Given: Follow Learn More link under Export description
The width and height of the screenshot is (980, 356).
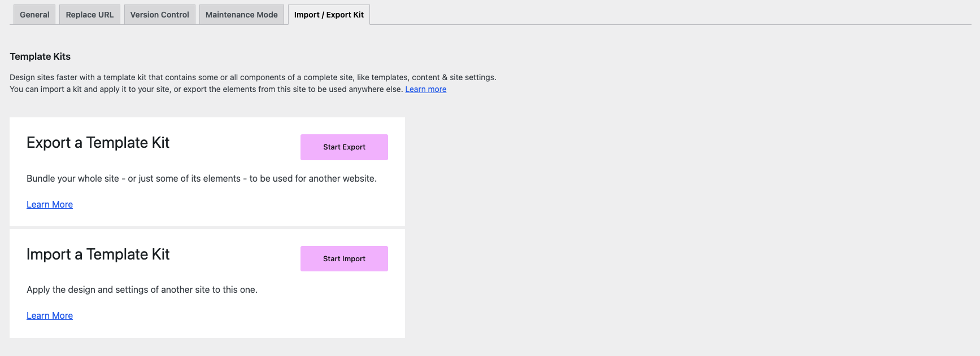Looking at the screenshot, I should [50, 204].
